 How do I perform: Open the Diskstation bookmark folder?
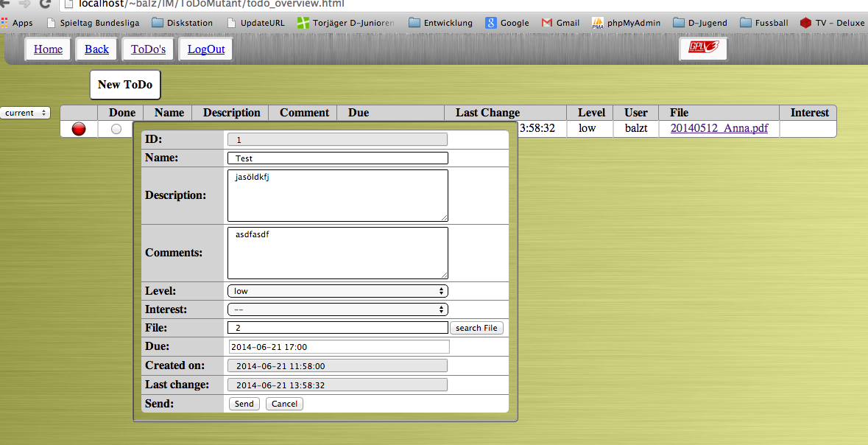coord(182,23)
